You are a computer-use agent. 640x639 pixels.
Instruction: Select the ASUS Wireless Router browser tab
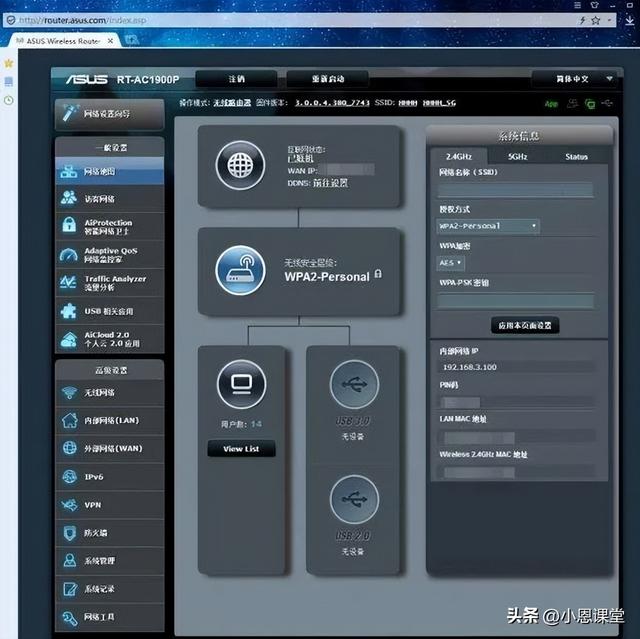tap(65, 41)
